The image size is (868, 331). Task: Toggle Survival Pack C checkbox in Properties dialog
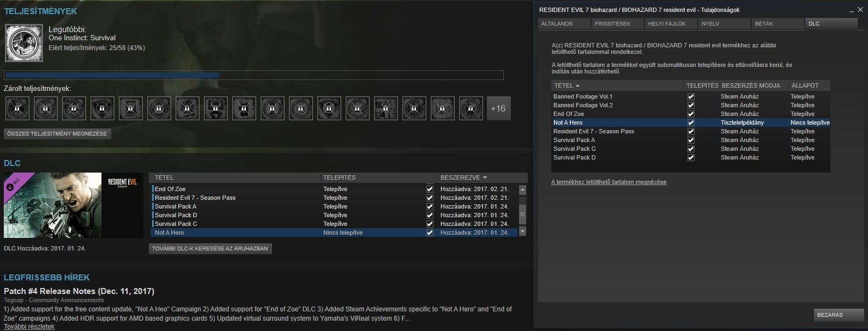pyautogui.click(x=691, y=149)
